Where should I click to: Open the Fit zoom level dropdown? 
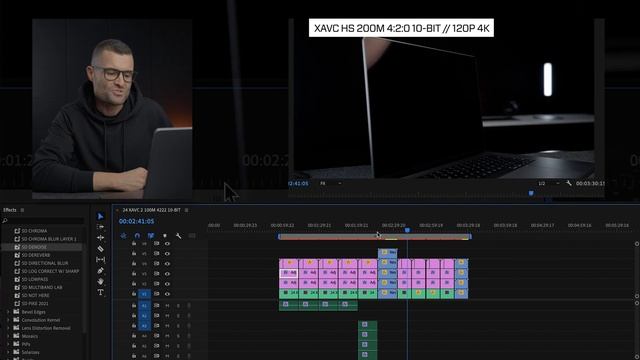331,183
